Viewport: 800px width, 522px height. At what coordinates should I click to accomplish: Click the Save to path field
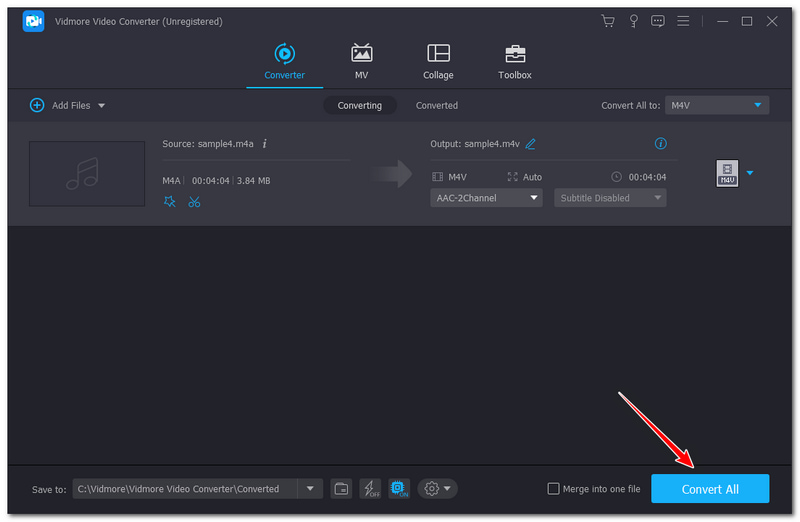185,489
